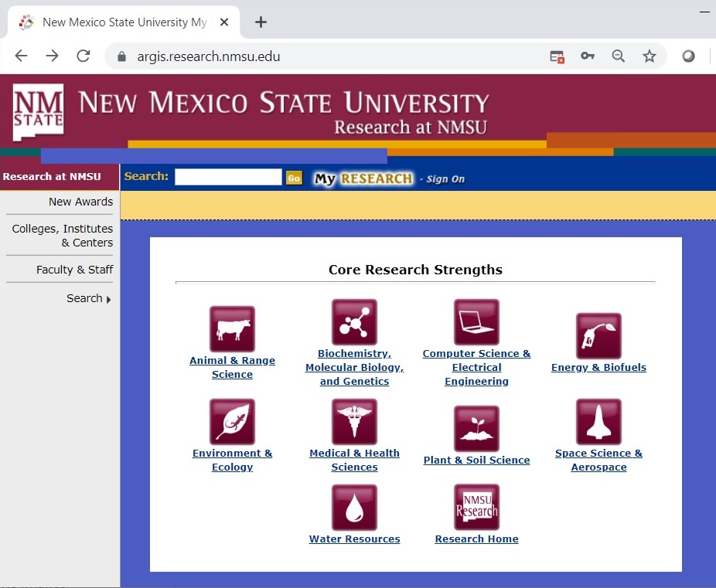
Task: Follow the Medical & Health Sciences link
Action: click(x=354, y=460)
